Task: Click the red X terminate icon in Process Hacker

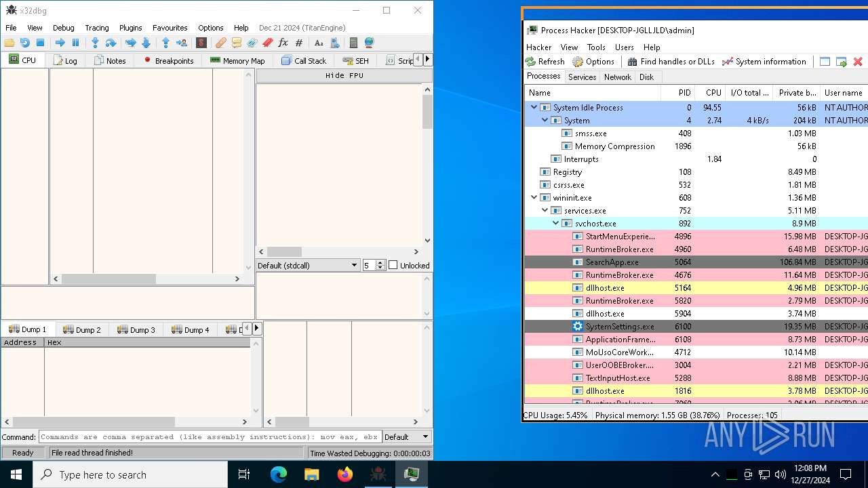Action: click(858, 61)
